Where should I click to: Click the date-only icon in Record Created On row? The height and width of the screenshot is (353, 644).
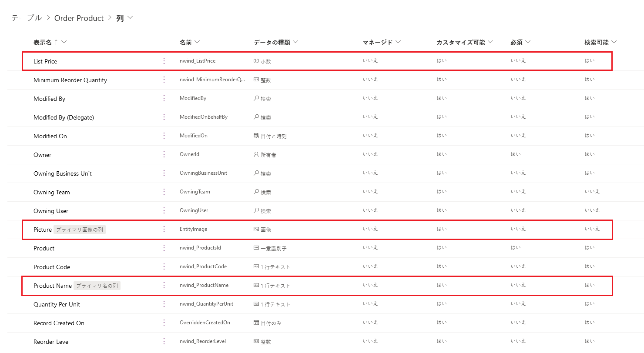coord(256,323)
